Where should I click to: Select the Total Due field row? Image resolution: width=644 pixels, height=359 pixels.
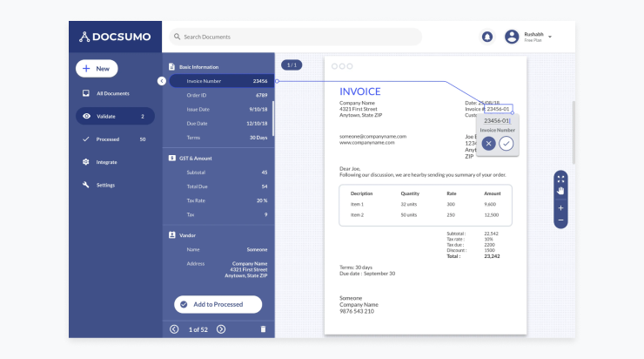coord(222,186)
